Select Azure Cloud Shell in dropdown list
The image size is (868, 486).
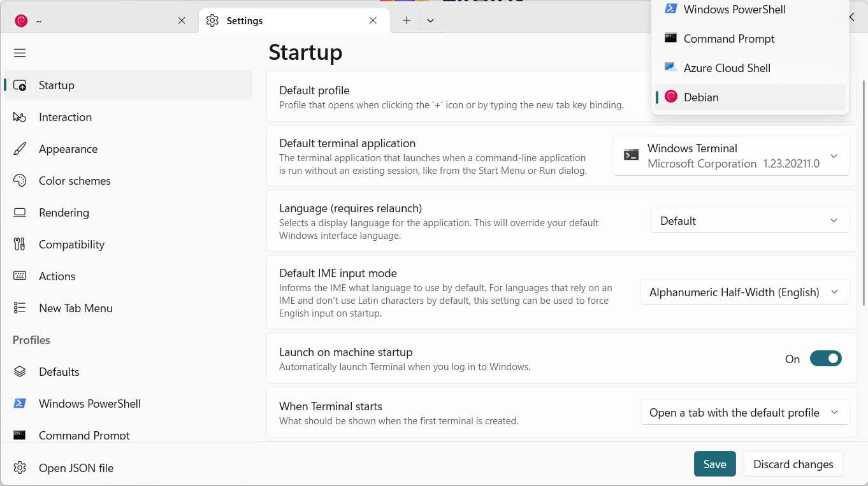pos(727,68)
